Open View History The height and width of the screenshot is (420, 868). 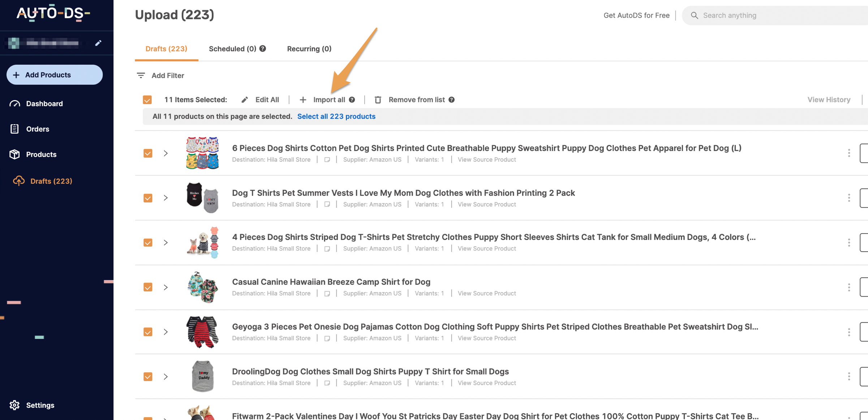pos(829,100)
